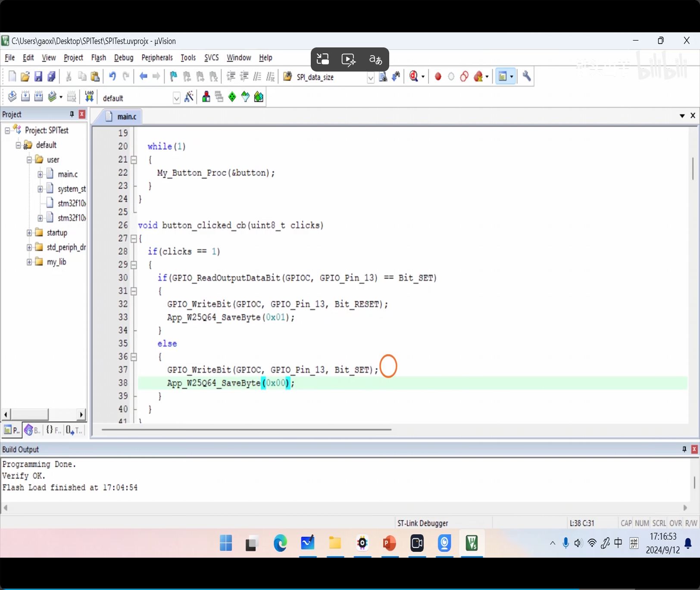Toggle the window layout view button
This screenshot has width=700, height=590.
pyautogui.click(x=503, y=77)
